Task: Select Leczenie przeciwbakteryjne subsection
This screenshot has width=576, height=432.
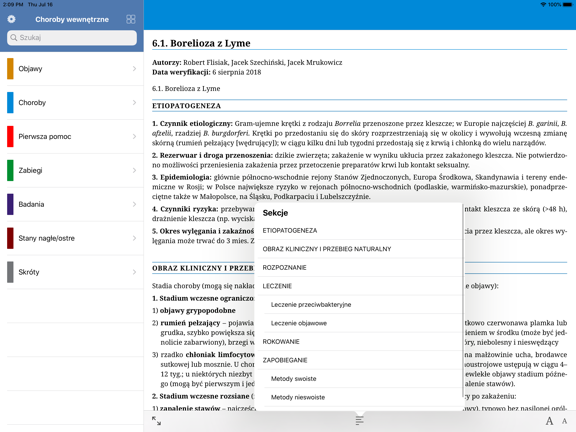Action: [x=359, y=305]
